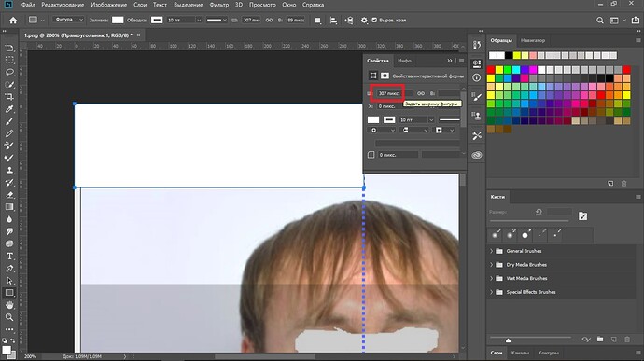Click the masks button in Свойства panel
This screenshot has width=644, height=361.
pyautogui.click(x=385, y=76)
